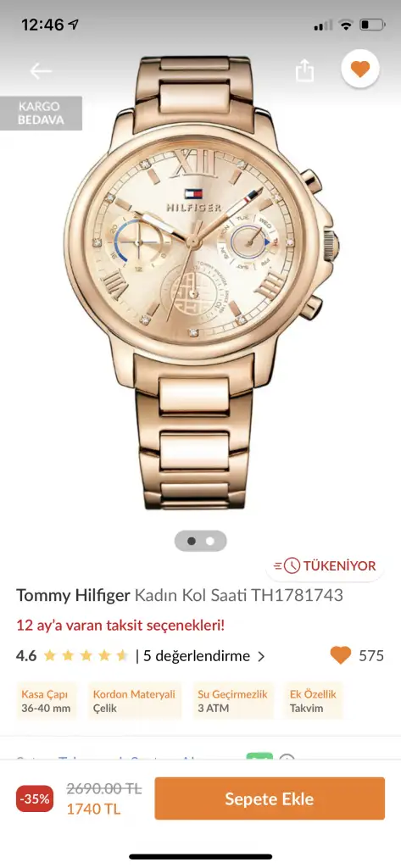Click the rose gold watch product image

[200, 282]
